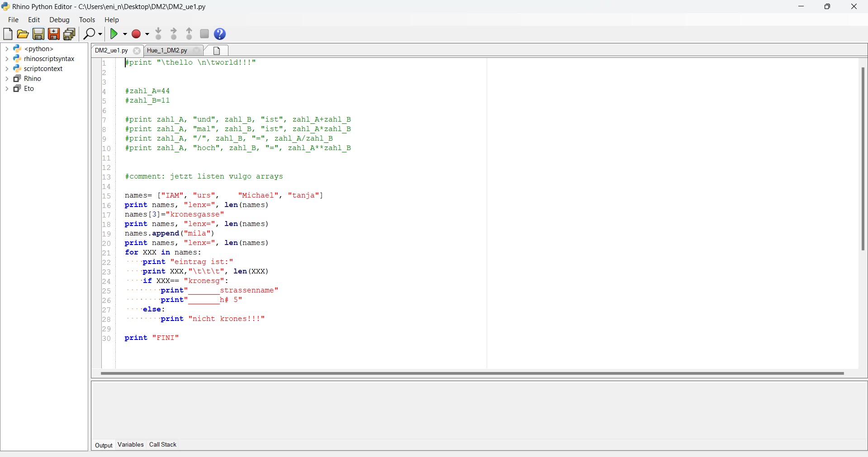Expand the Eto tree item
The height and width of the screenshot is (457, 868).
(x=6, y=88)
